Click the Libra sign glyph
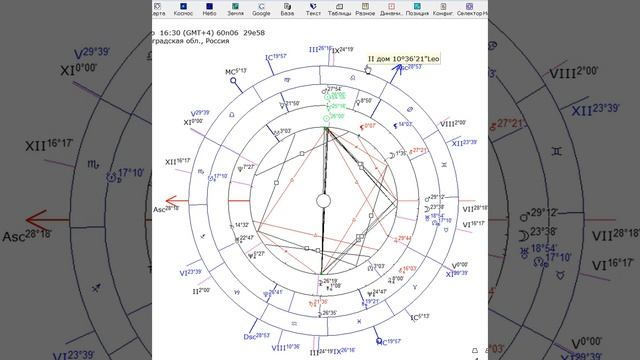 pyautogui.click(x=232, y=115)
